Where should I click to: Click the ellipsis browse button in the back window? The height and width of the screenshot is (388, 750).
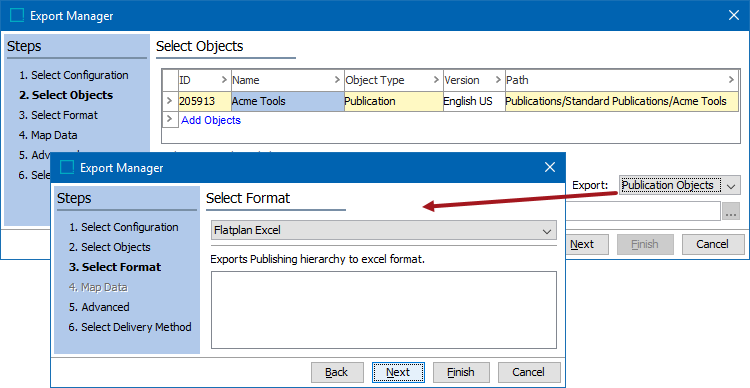point(731,211)
